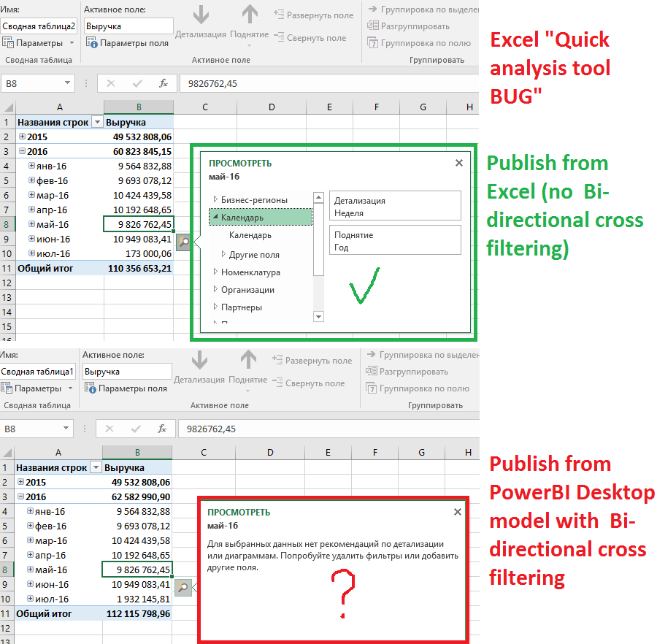Click select-all corner in top sheet

tap(8, 107)
